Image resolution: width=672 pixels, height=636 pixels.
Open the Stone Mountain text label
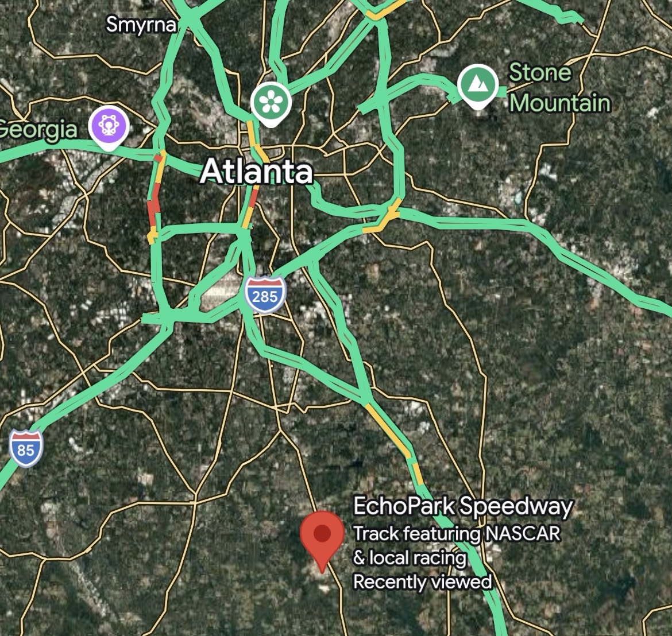[559, 88]
